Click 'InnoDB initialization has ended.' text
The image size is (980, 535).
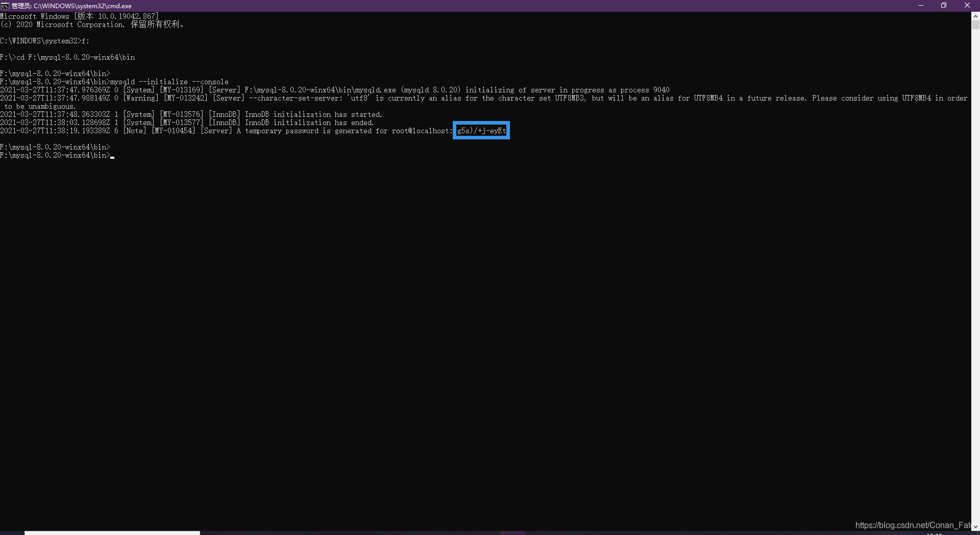[x=309, y=123]
